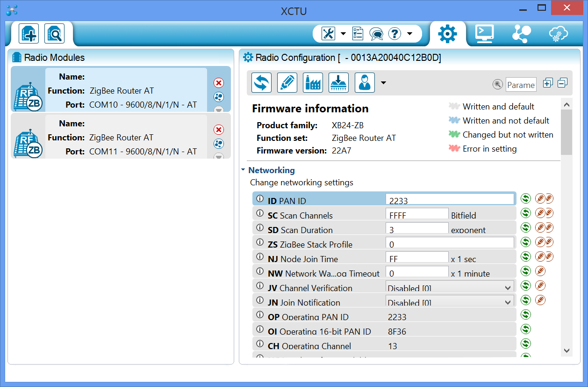The width and height of the screenshot is (588, 387).
Task: Open the Channel Verification dropdown
Action: tap(508, 288)
